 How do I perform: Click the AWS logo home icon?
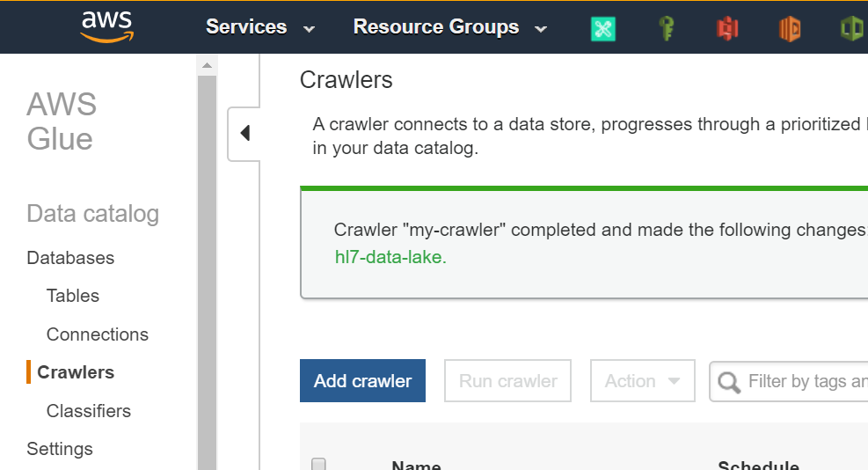(106, 26)
